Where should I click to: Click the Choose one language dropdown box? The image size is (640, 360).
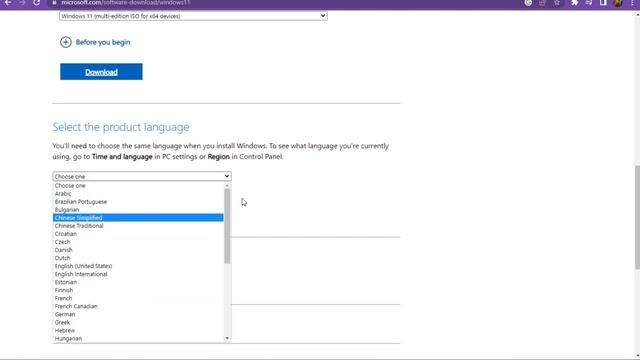tap(142, 176)
